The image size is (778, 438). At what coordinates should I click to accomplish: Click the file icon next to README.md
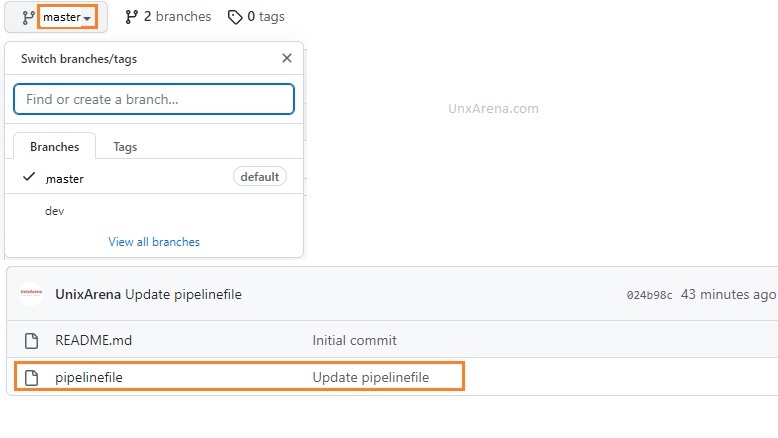click(32, 341)
